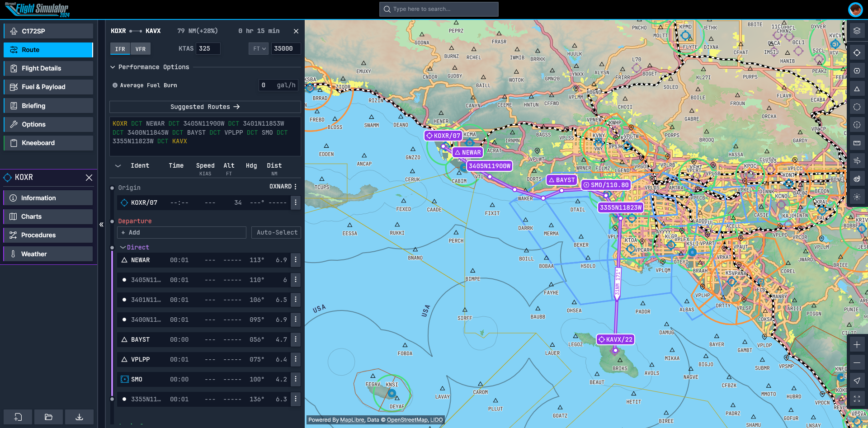The height and width of the screenshot is (428, 868).
Task: Collapse the Performance Options section
Action: [x=113, y=67]
